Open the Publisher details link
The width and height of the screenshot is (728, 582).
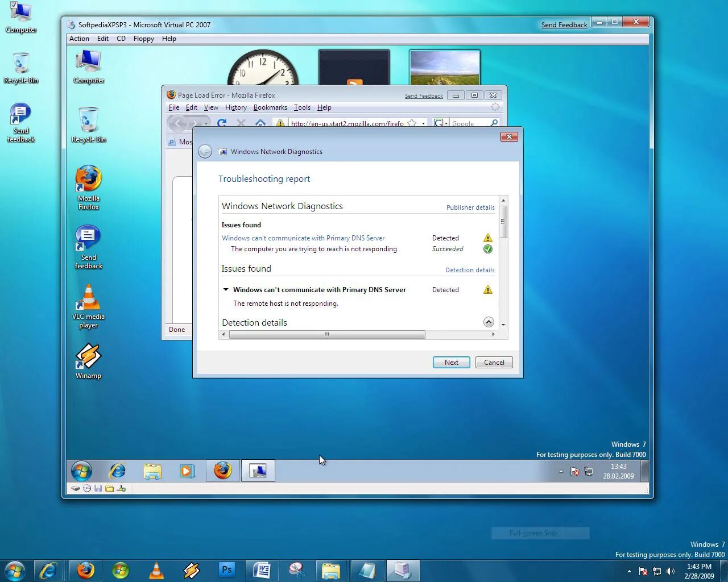coord(470,207)
